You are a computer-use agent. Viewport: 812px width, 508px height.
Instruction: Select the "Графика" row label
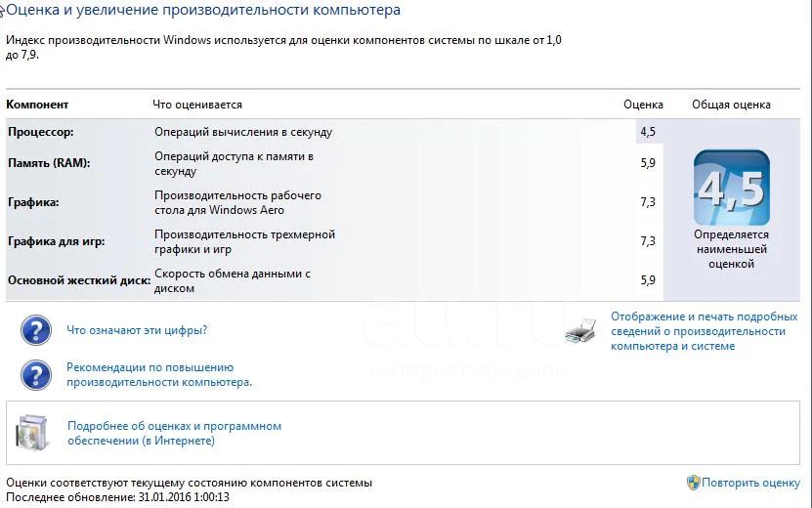click(x=33, y=202)
